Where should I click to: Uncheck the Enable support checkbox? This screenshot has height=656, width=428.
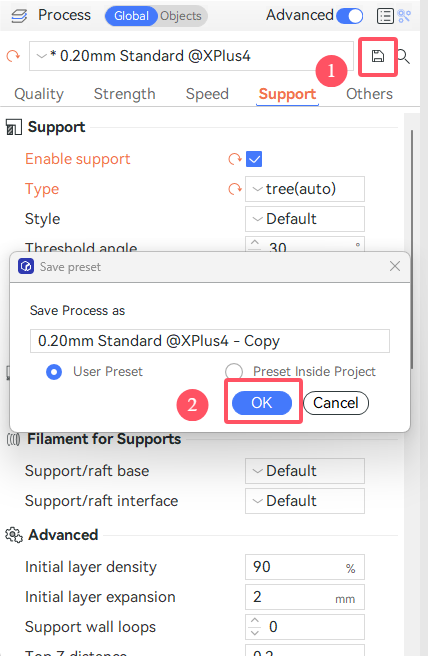click(x=254, y=159)
